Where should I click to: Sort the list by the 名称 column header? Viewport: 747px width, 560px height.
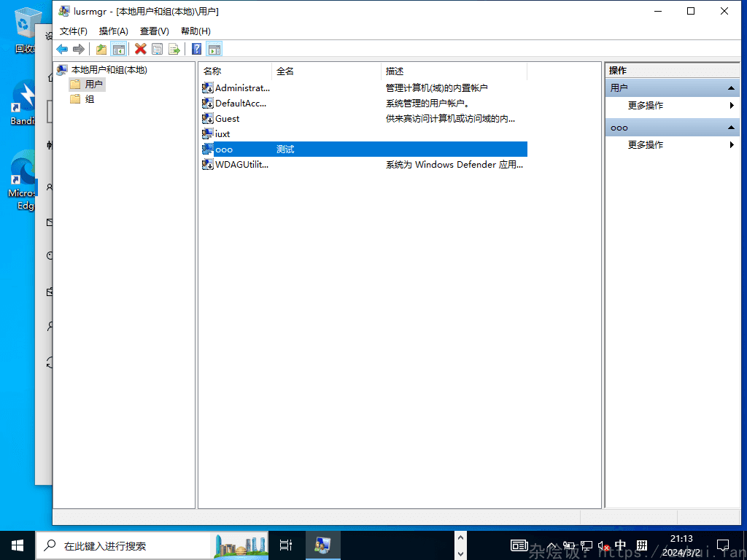[235, 71]
